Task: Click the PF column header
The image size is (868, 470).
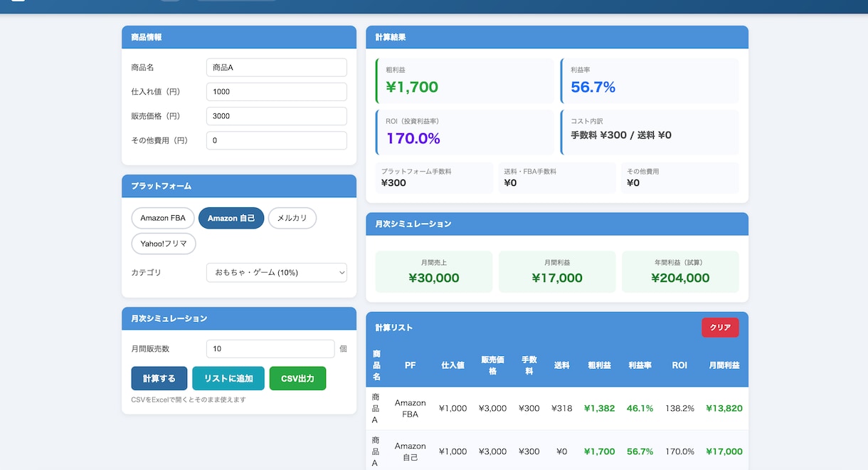Action: [x=411, y=365]
